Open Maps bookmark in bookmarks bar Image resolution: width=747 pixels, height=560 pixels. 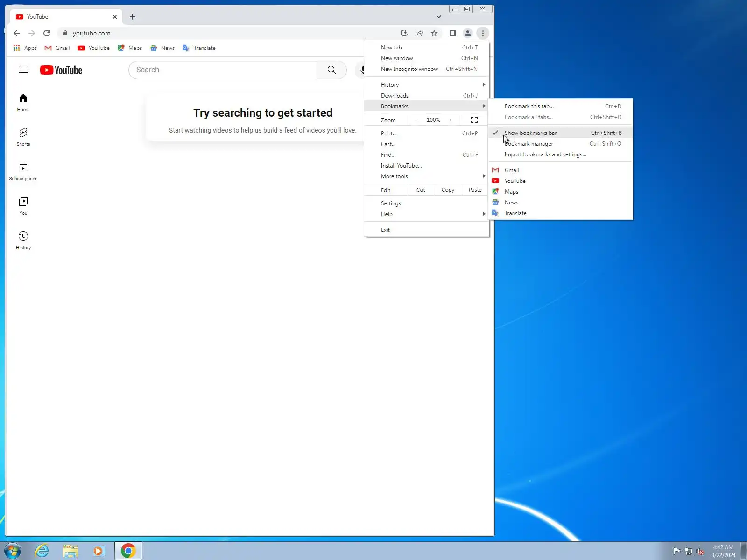coord(130,48)
